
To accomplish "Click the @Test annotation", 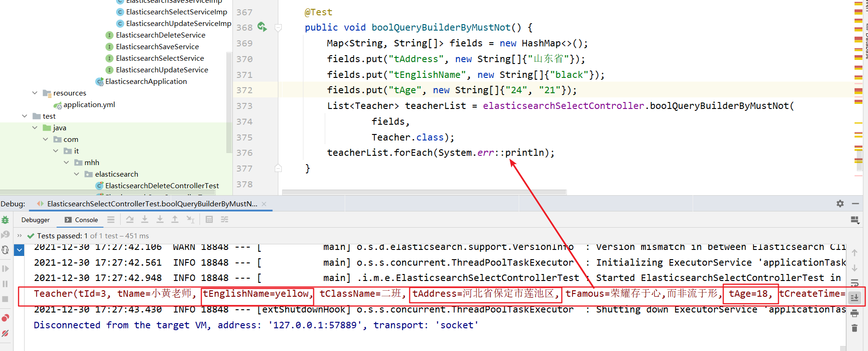I will point(319,12).
